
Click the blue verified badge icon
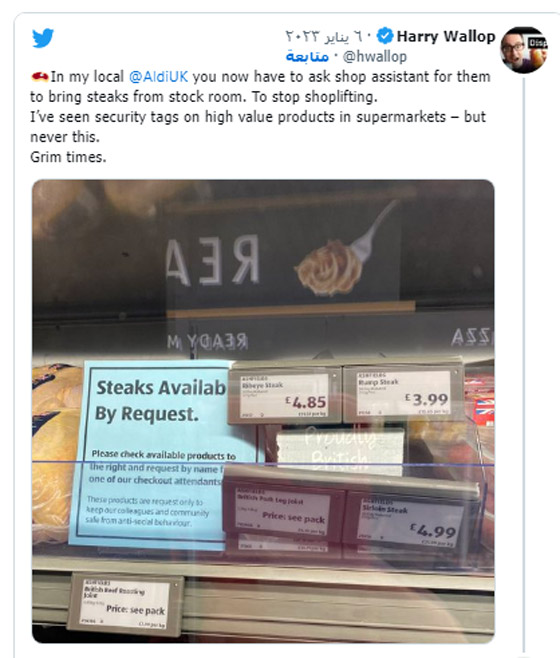385,36
